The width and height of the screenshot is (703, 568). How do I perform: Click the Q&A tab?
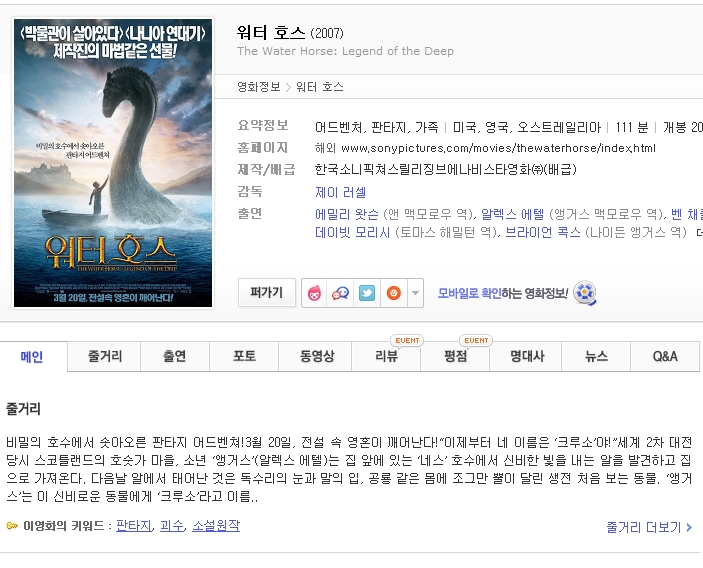tap(665, 356)
